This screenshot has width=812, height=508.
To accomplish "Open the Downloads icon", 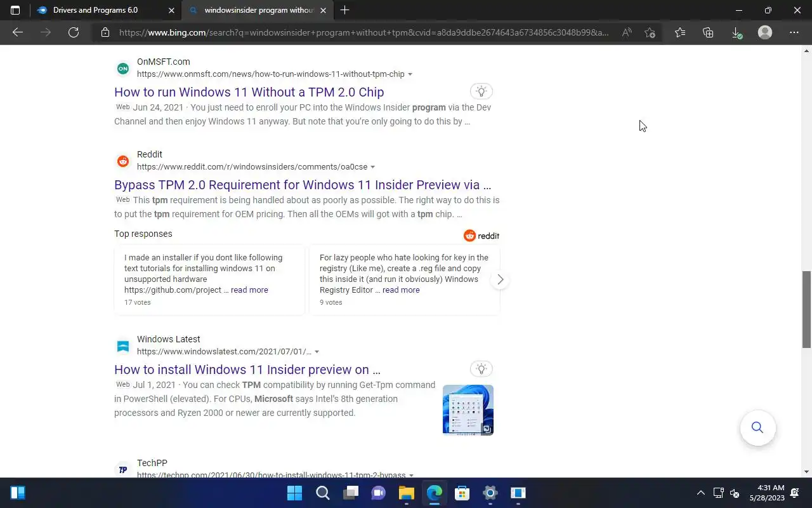I will click(x=737, y=32).
